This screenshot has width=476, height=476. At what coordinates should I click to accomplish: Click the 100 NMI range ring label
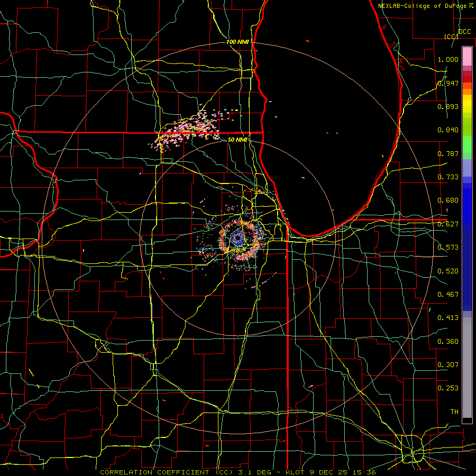pos(237,42)
